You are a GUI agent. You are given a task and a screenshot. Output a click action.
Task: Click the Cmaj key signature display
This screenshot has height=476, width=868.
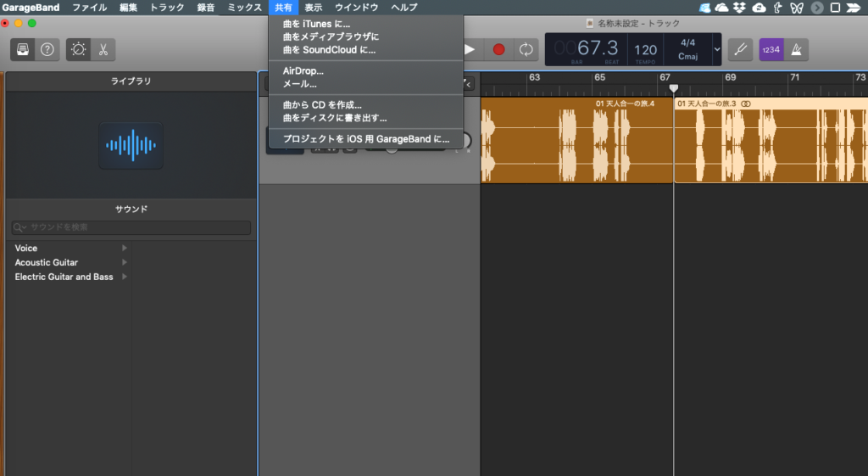(x=688, y=57)
